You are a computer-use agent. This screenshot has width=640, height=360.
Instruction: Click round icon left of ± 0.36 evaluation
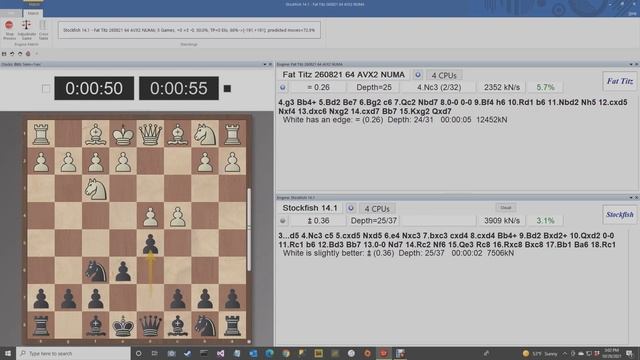pos(282,221)
